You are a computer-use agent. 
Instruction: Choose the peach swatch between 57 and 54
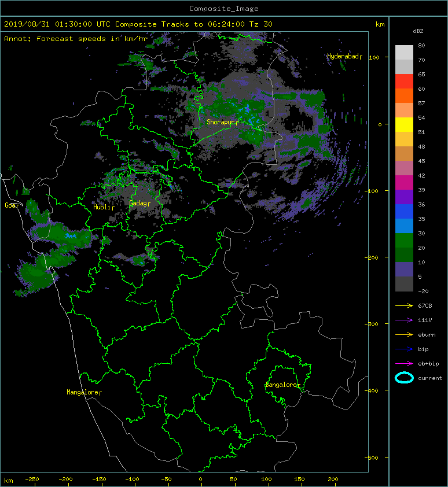point(404,110)
